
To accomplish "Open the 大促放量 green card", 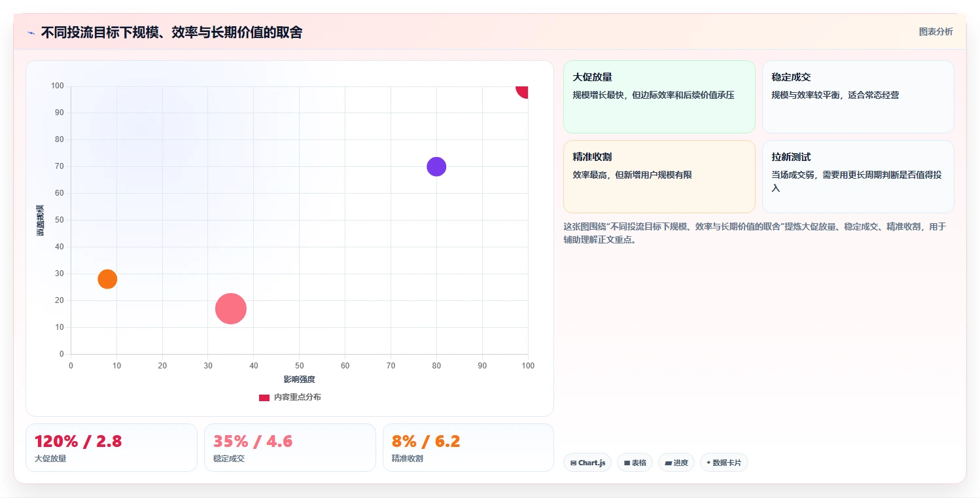I will [x=659, y=97].
